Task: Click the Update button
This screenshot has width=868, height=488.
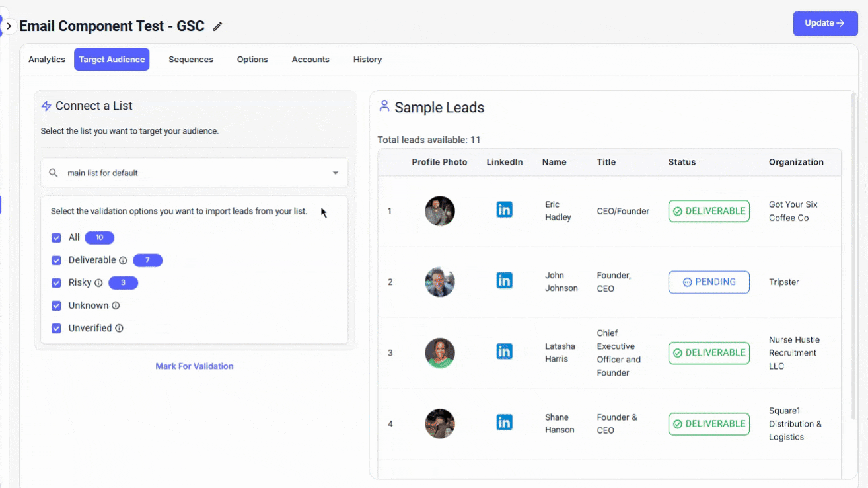Action: [x=825, y=23]
